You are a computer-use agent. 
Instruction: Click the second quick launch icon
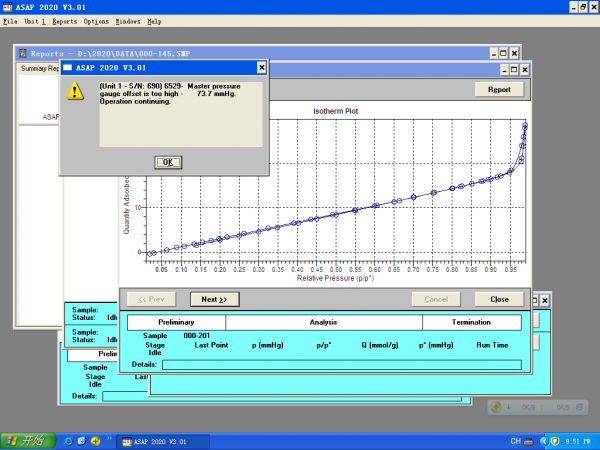[82, 441]
